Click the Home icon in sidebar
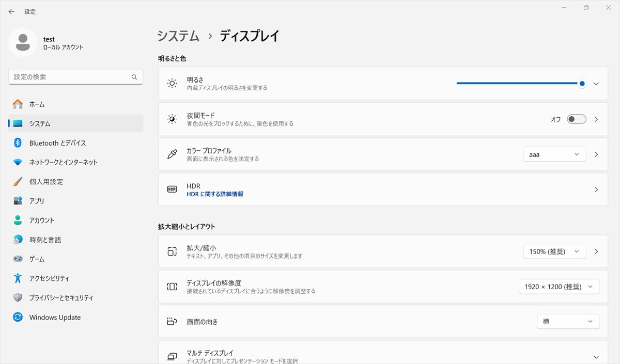This screenshot has width=620, height=364. click(18, 104)
